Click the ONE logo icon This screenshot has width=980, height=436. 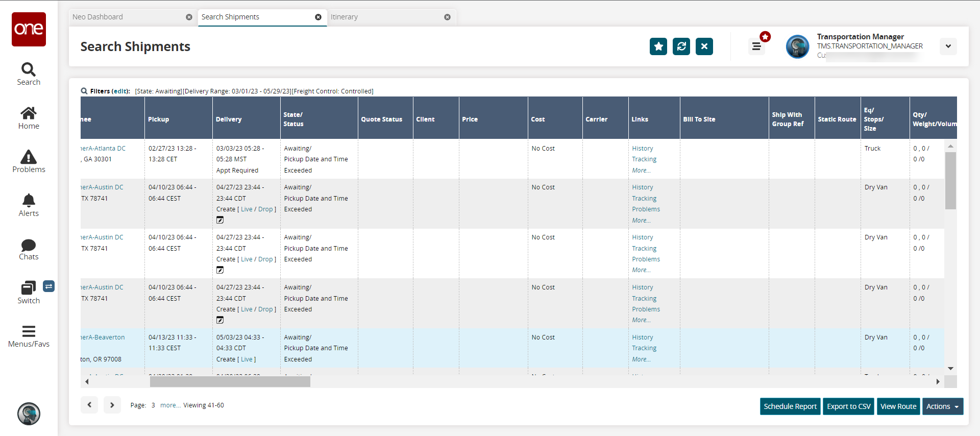[x=29, y=29]
